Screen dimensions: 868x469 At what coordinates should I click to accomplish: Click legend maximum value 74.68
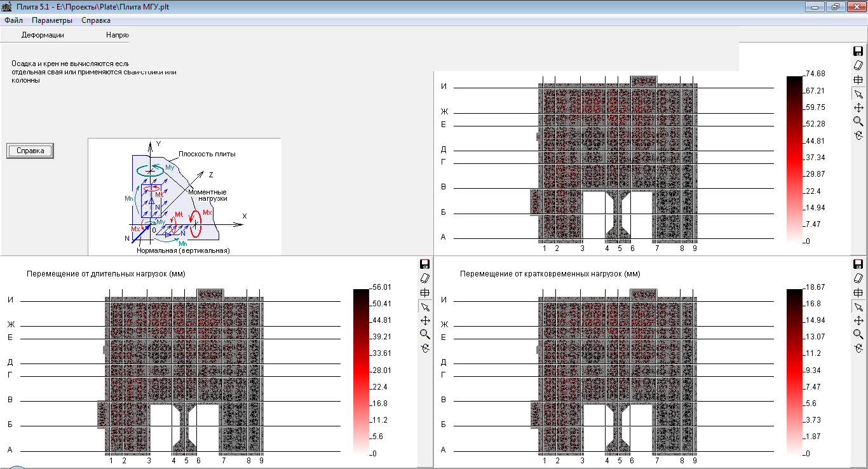[x=815, y=74]
